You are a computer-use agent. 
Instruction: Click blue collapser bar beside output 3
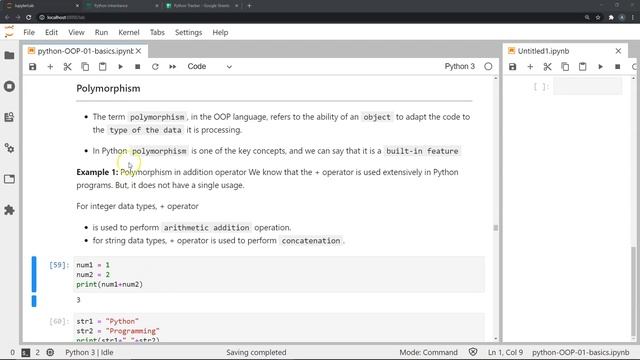34,301
